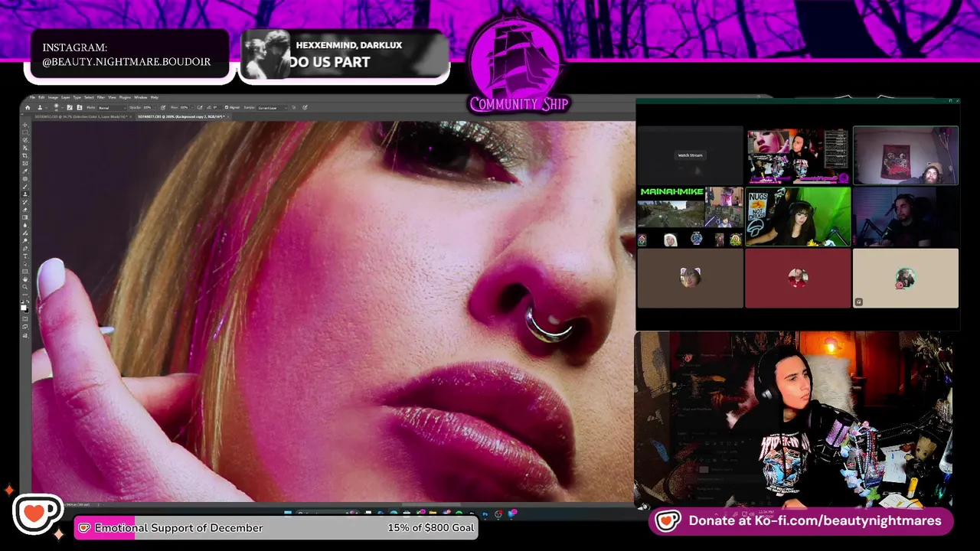Select the Move tool in Photoshop
The width and height of the screenshot is (980, 551).
24,125
